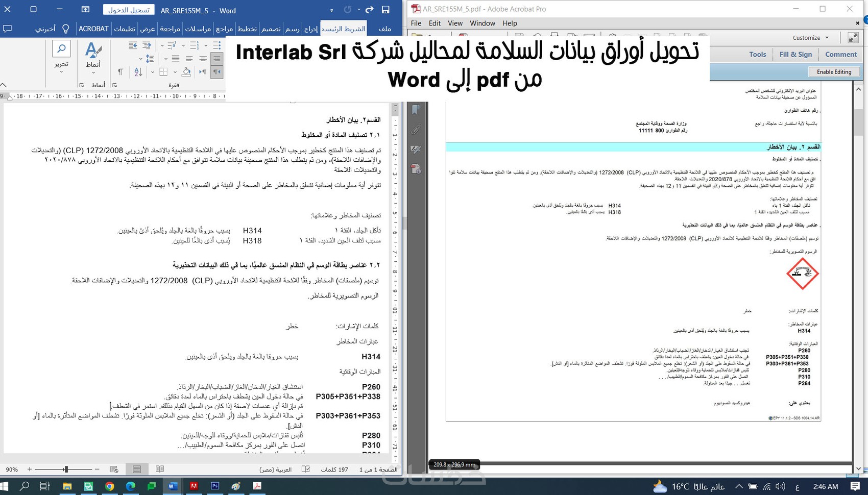Toggle Justify paragraph alignment

(x=176, y=59)
